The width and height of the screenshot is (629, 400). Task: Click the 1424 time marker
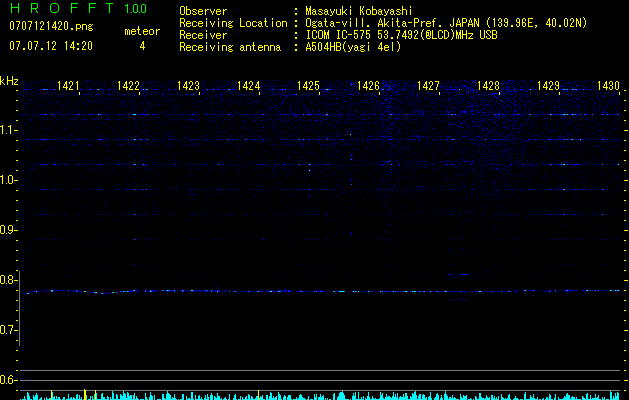[x=248, y=85]
